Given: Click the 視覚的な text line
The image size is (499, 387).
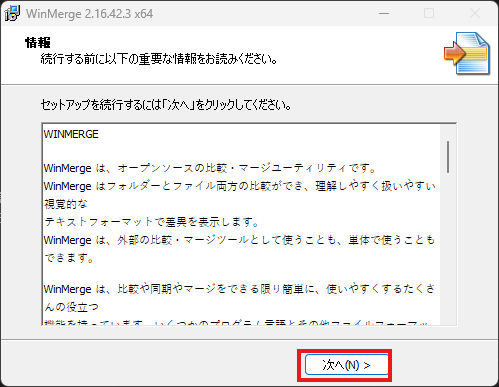Looking at the screenshot, I should pos(66,204).
